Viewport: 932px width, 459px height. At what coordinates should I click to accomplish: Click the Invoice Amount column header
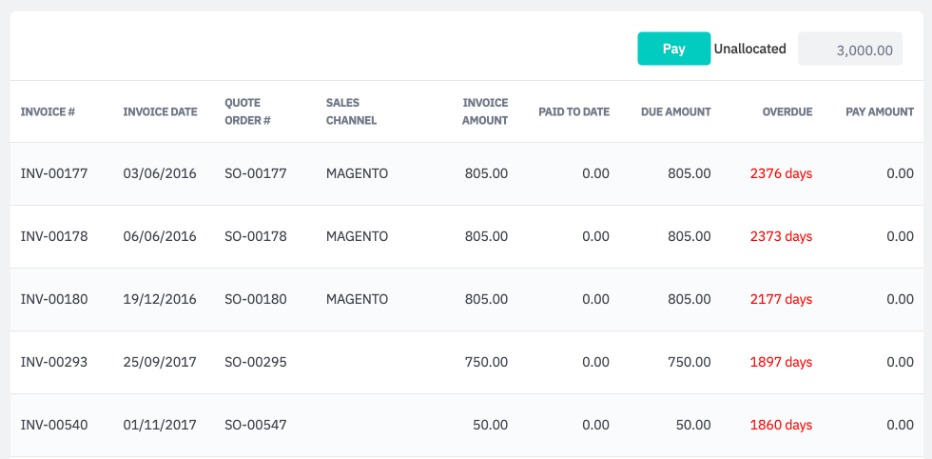pyautogui.click(x=485, y=112)
